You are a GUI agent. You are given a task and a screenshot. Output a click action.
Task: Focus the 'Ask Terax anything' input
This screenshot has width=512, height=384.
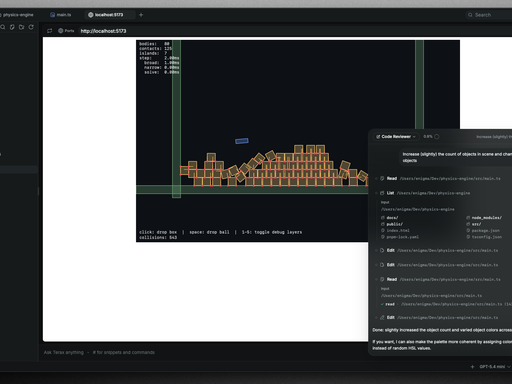99,352
